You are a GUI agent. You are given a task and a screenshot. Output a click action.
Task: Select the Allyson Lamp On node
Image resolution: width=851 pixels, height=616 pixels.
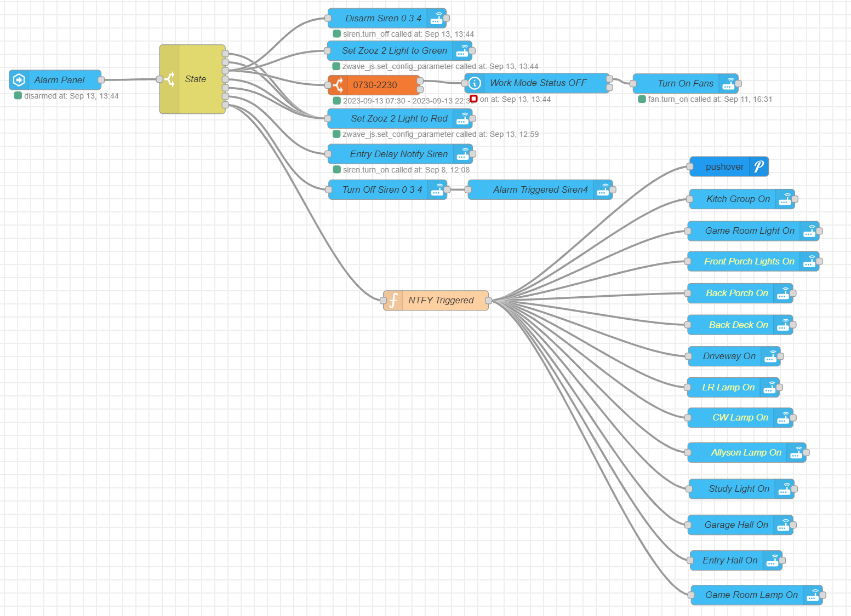point(746,453)
